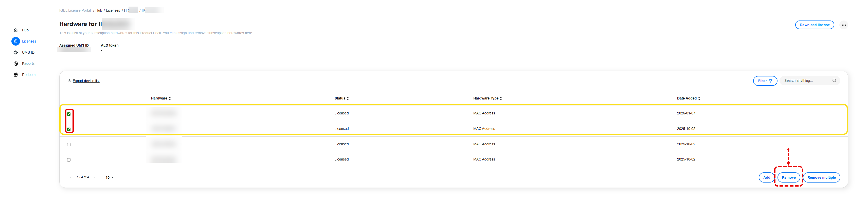Click the Licenses badge icon in sidebar
The height and width of the screenshot is (221, 868).
(15, 41)
